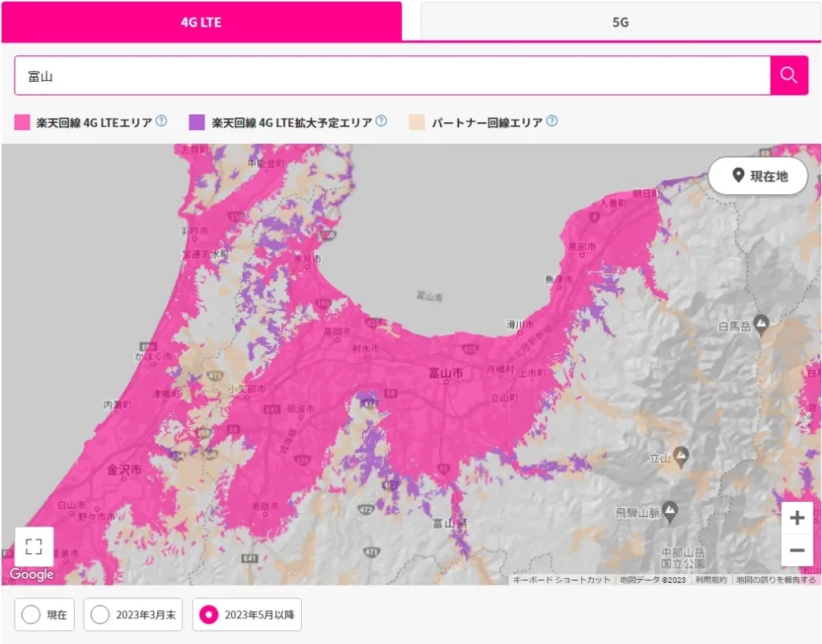Select the 2023年5月以降 radio option
The width and height of the screenshot is (822, 644).
tap(247, 614)
